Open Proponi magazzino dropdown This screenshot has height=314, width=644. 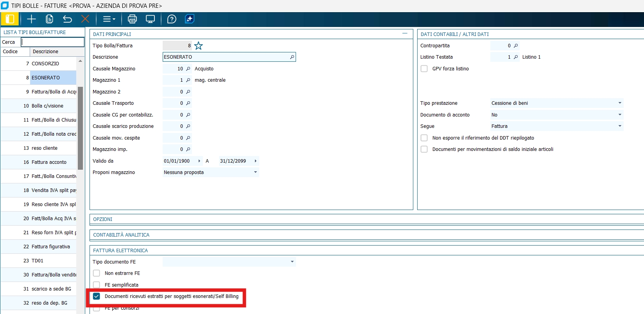(211, 172)
